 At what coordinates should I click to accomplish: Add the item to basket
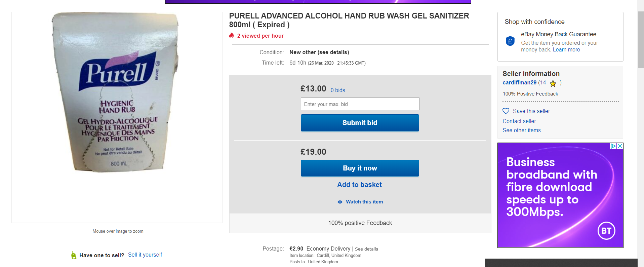pyautogui.click(x=359, y=184)
